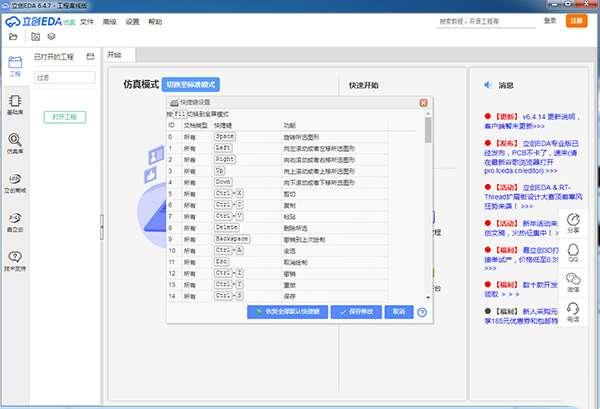Click the orange 注册 button

[x=576, y=21]
